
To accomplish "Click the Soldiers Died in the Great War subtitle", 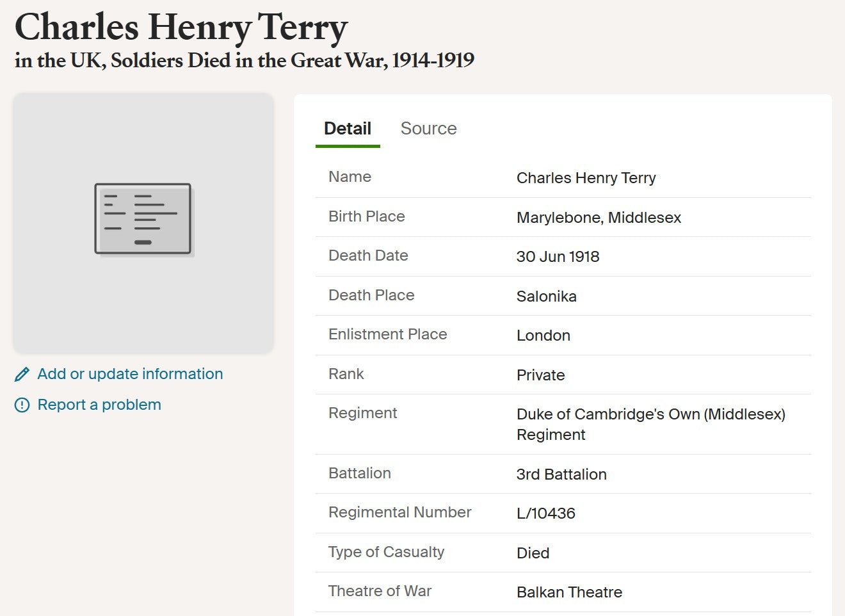I will 244,61.
